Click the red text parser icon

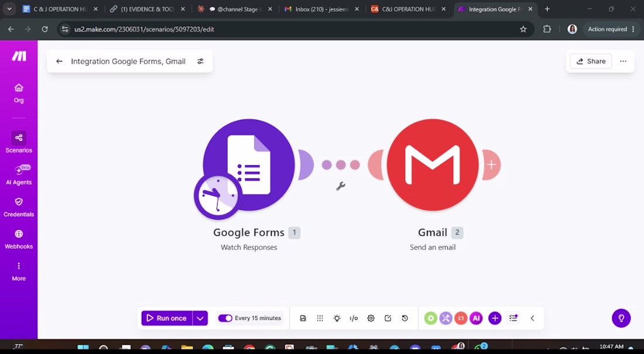[461, 318]
